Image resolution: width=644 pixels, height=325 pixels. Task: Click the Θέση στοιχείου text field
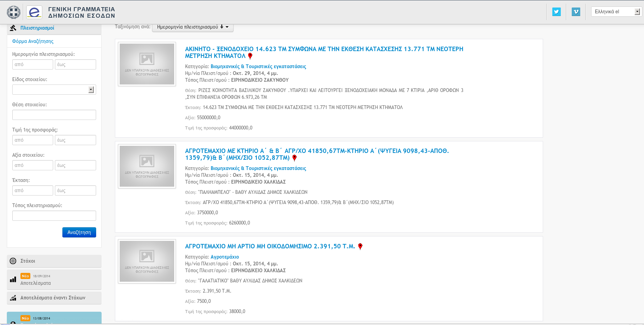point(54,115)
